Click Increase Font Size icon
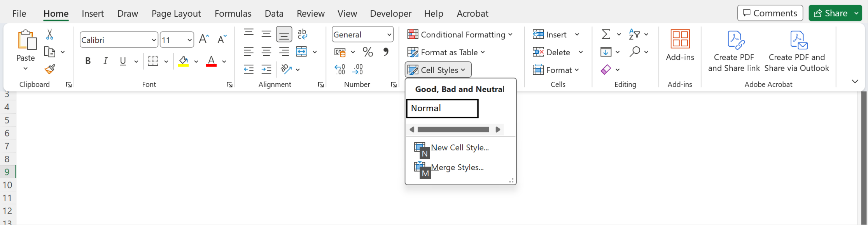The width and height of the screenshot is (868, 225). [x=204, y=39]
